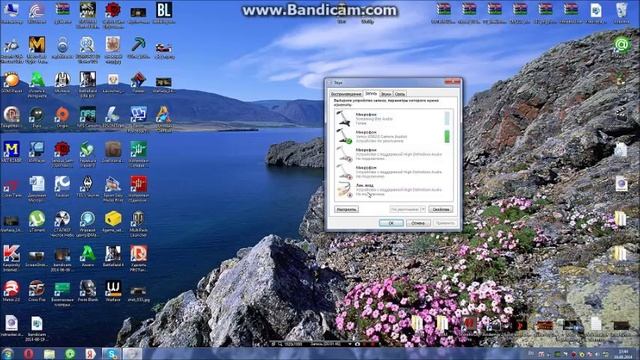Switch to Skype in the taskbar
This screenshot has height=360, width=640.
point(111,354)
